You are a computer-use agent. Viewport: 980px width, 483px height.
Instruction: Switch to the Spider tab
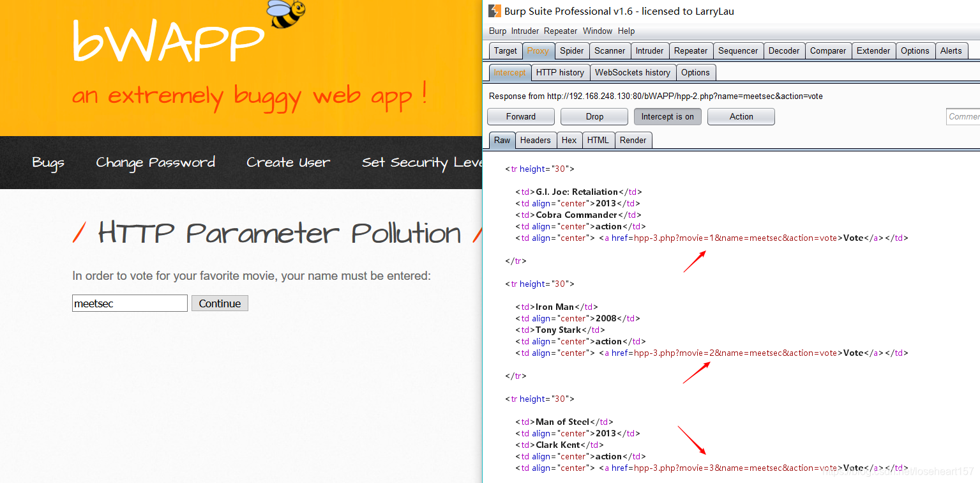[x=572, y=50]
